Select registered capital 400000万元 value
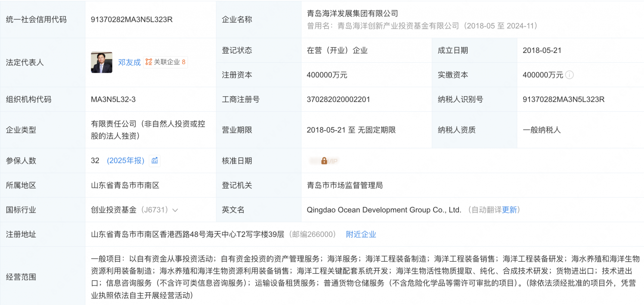Image resolution: width=644 pixels, height=305 pixels. (327, 75)
